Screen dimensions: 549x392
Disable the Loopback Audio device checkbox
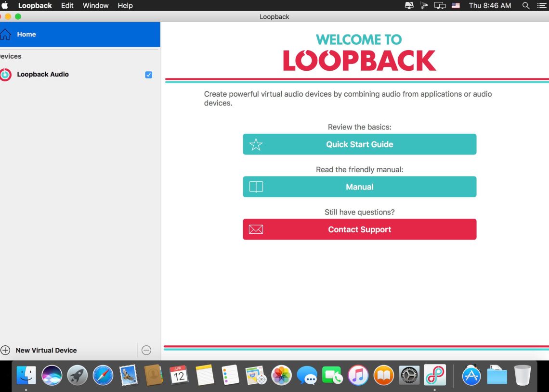[x=148, y=74]
